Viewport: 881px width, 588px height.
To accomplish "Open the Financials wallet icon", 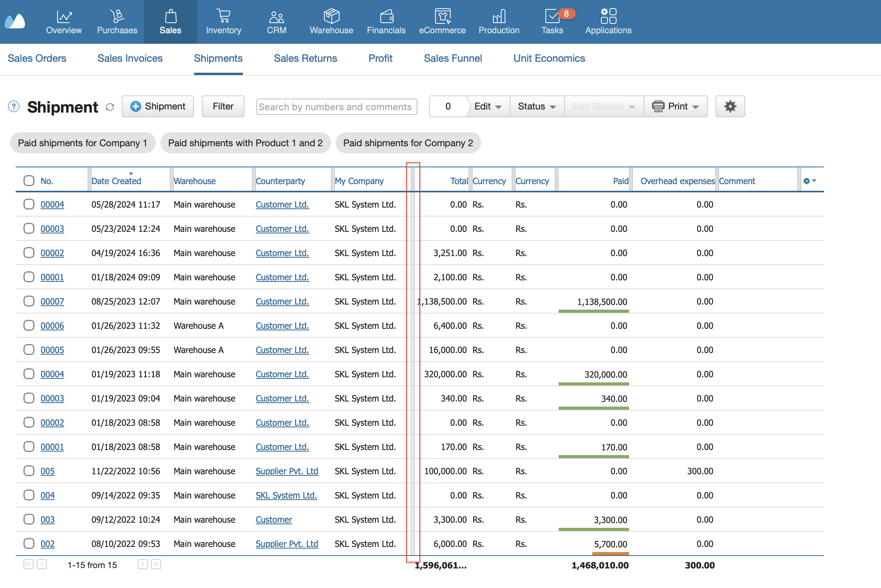I will pos(387,16).
